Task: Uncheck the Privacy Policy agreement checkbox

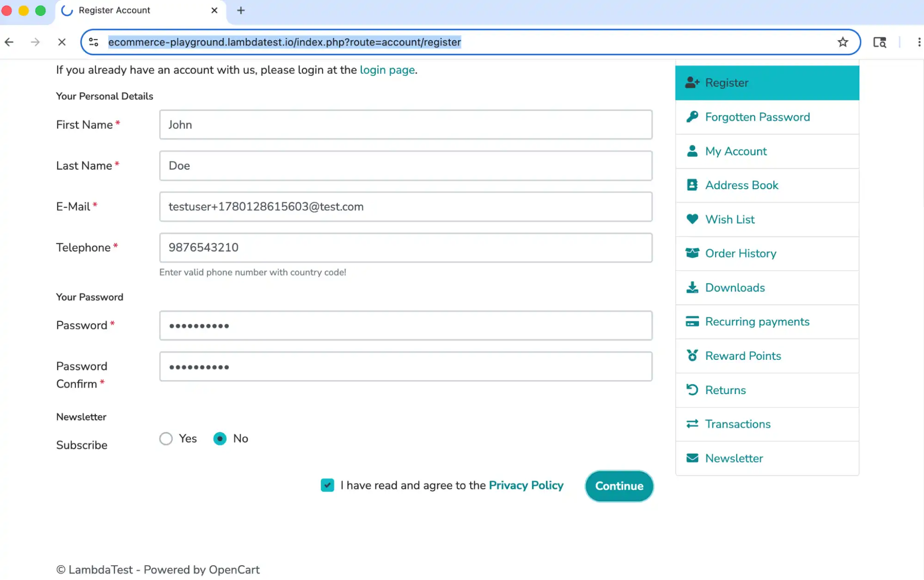Action: 327,485
